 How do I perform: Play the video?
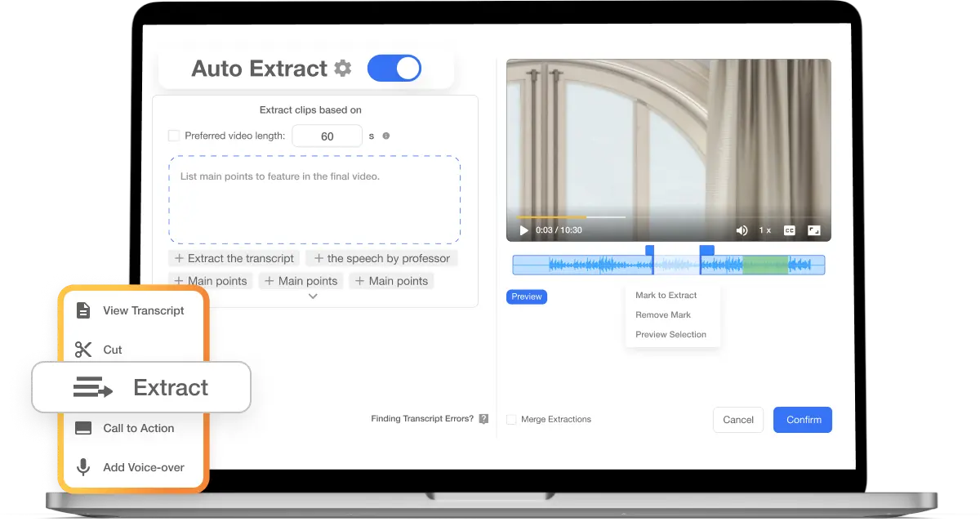tap(523, 230)
